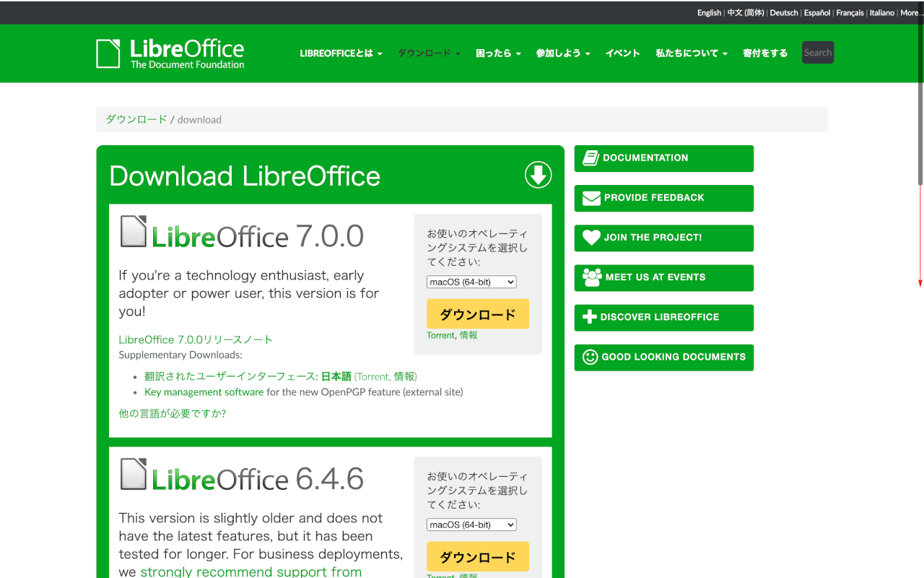Switch site language to Deutsch
Image resolution: width=924 pixels, height=578 pixels.
click(x=784, y=13)
